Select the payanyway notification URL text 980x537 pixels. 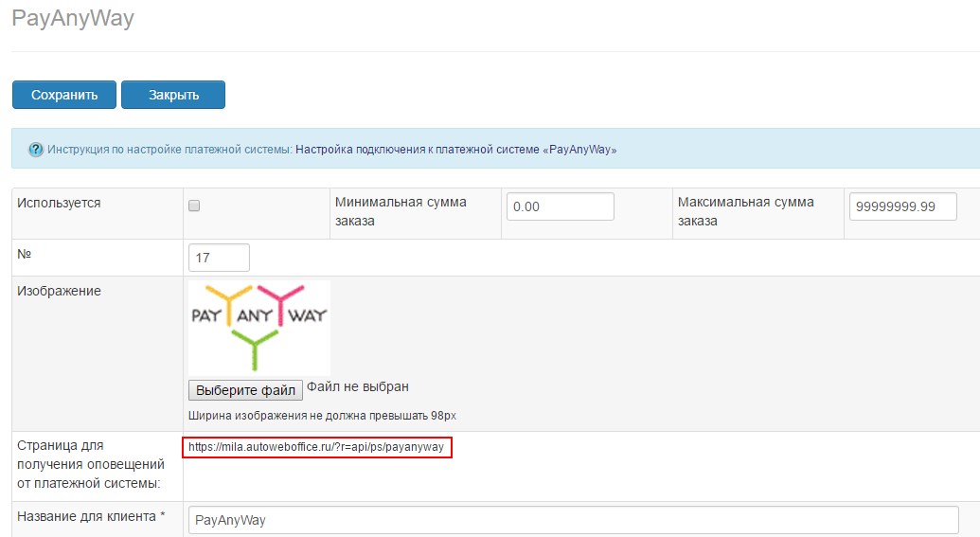[316, 447]
